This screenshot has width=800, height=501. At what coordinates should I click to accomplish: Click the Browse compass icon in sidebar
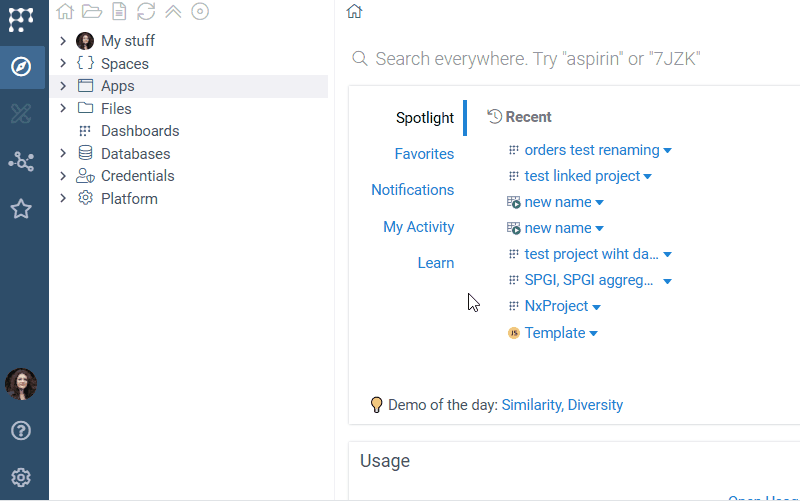[x=21, y=67]
